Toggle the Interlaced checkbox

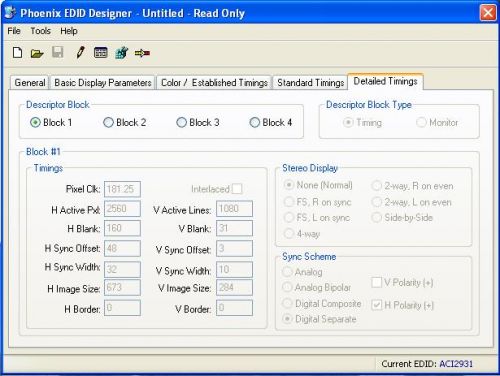pos(237,189)
